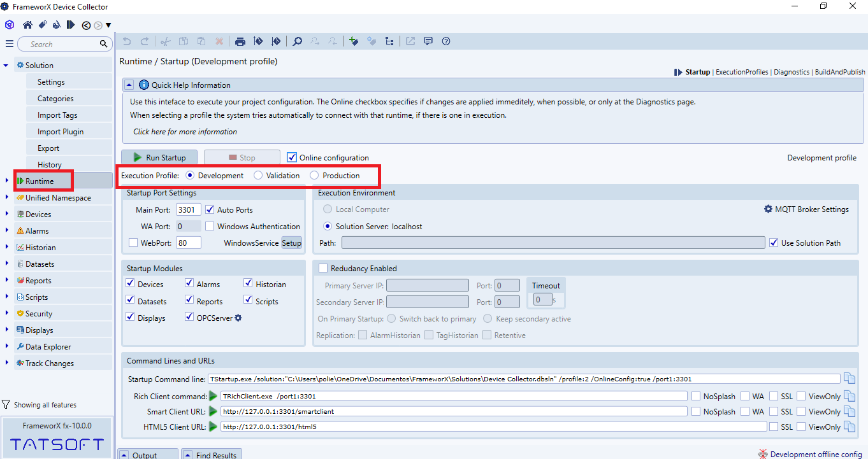
Task: Click the Print icon in toolbar
Action: (240, 41)
